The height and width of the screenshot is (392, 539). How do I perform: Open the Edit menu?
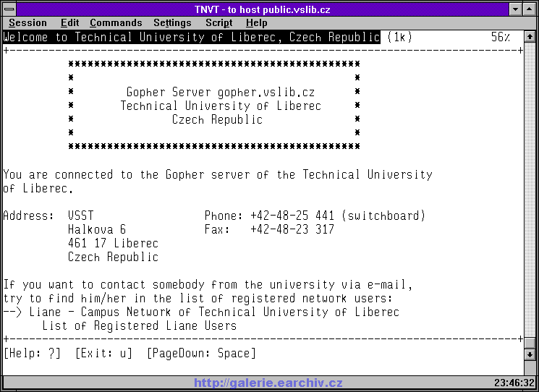click(x=69, y=22)
